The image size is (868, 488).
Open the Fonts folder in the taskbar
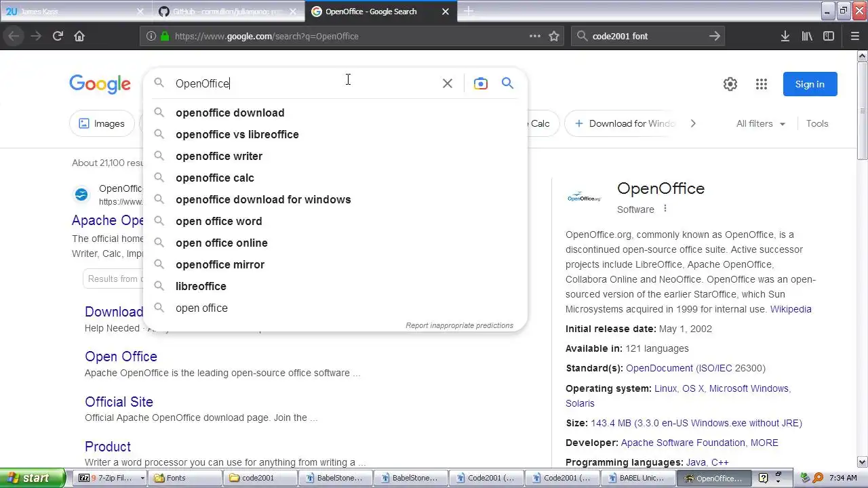pyautogui.click(x=184, y=478)
